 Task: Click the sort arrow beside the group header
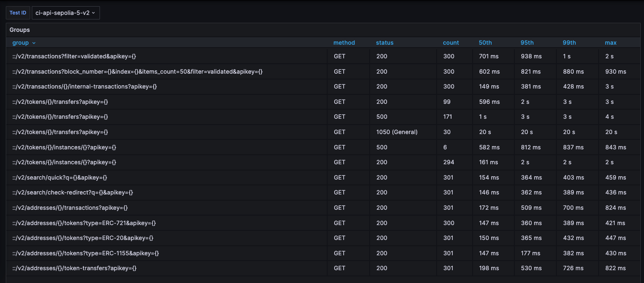pos(34,43)
